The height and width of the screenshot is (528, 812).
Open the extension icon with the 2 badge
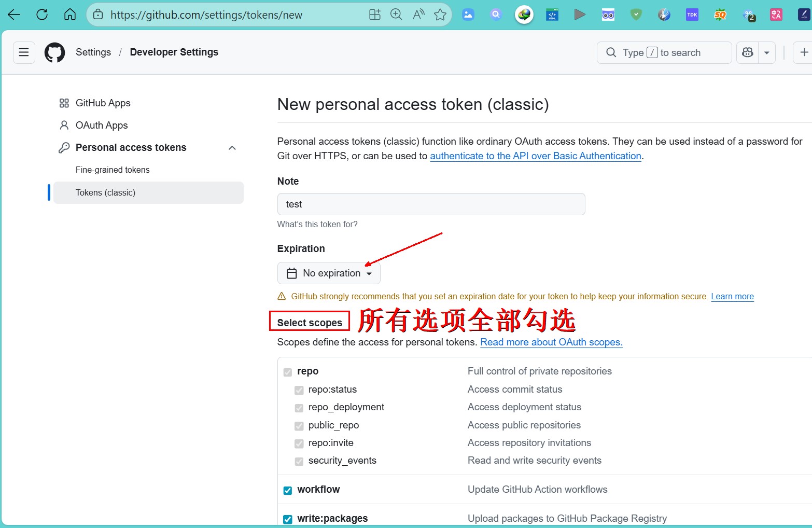[x=748, y=15]
